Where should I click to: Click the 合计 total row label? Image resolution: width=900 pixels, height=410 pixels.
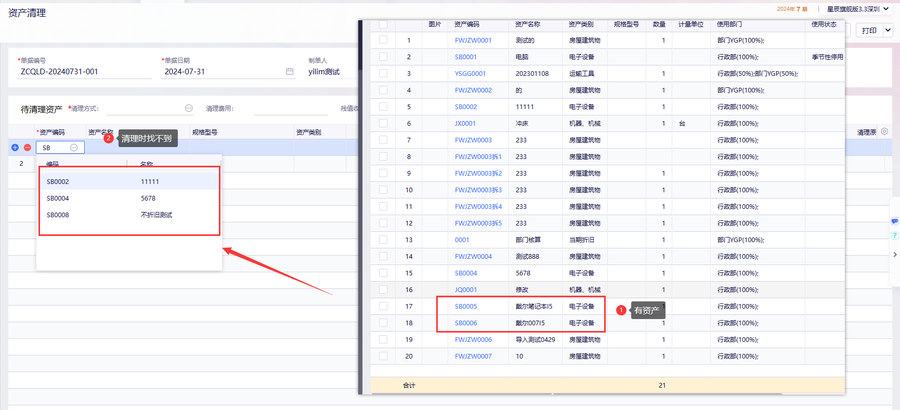point(409,386)
